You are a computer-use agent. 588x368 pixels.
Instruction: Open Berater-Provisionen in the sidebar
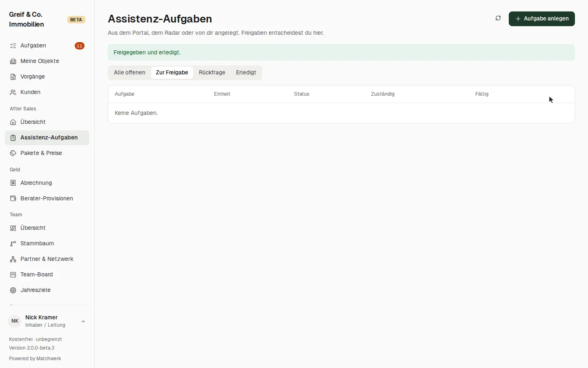click(47, 199)
